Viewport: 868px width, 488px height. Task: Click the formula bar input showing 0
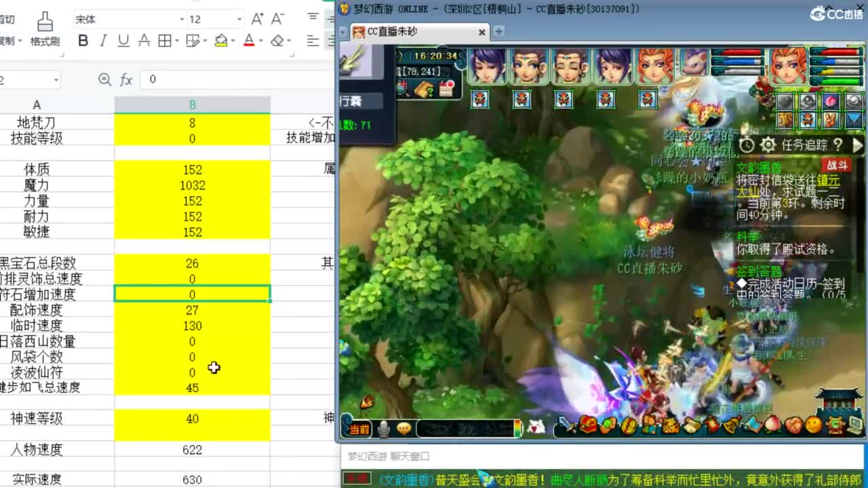237,79
